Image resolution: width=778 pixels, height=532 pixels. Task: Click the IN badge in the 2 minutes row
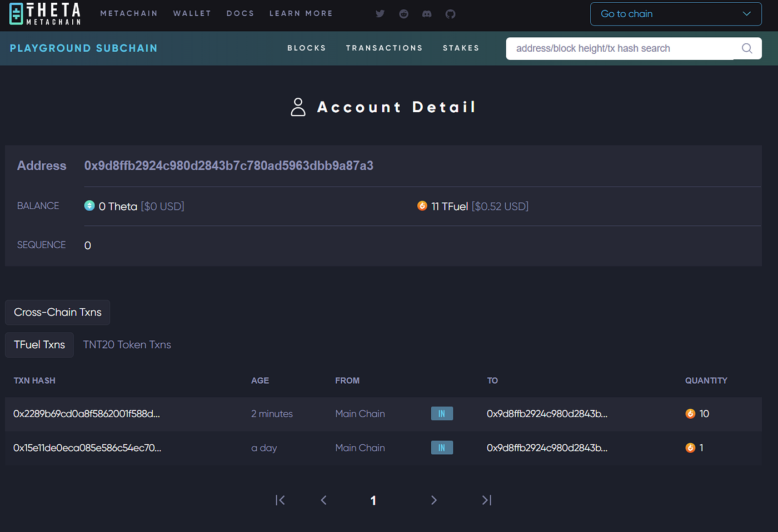[442, 414]
